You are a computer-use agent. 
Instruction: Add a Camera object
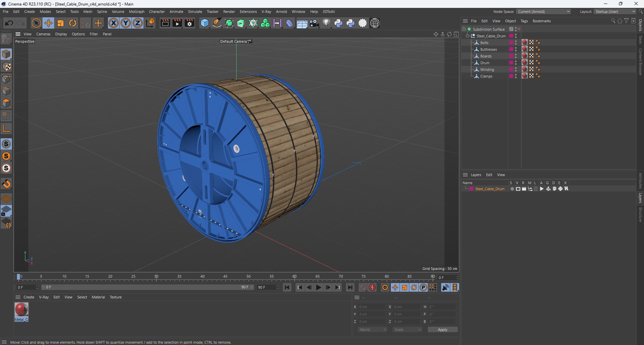pyautogui.click(x=314, y=23)
